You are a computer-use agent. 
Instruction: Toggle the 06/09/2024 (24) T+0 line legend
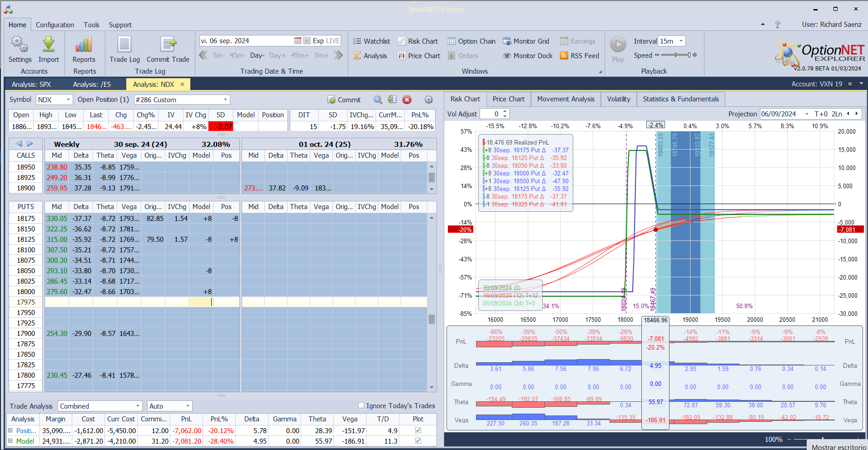point(509,303)
